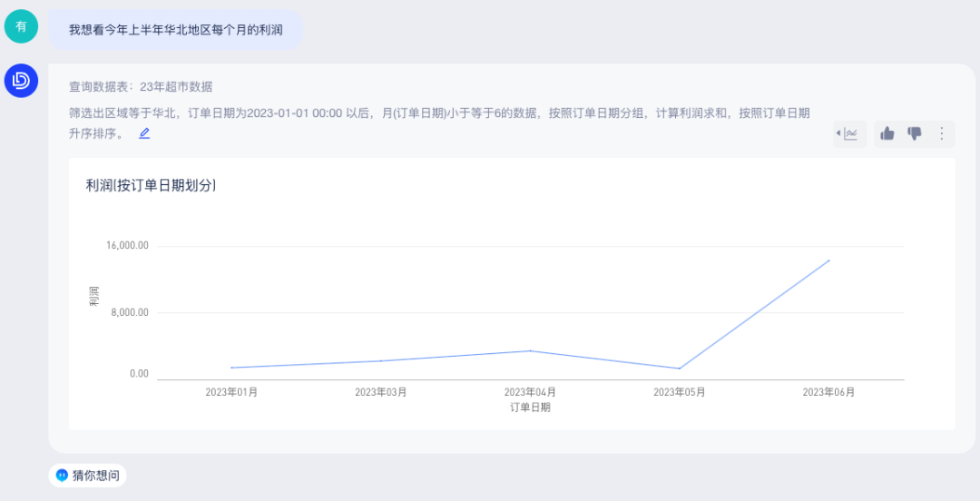Click the 利润 y-axis title
The height and width of the screenshot is (501, 980).
click(x=93, y=296)
